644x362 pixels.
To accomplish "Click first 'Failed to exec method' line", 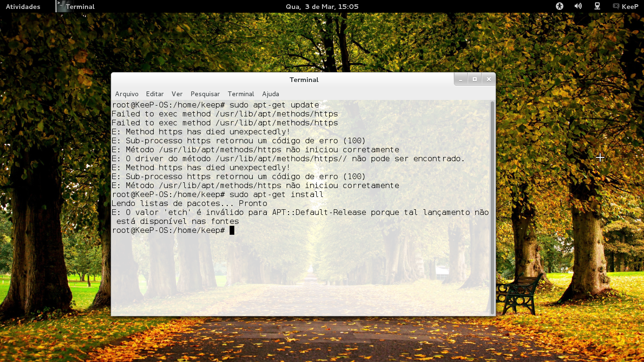I will (225, 114).
